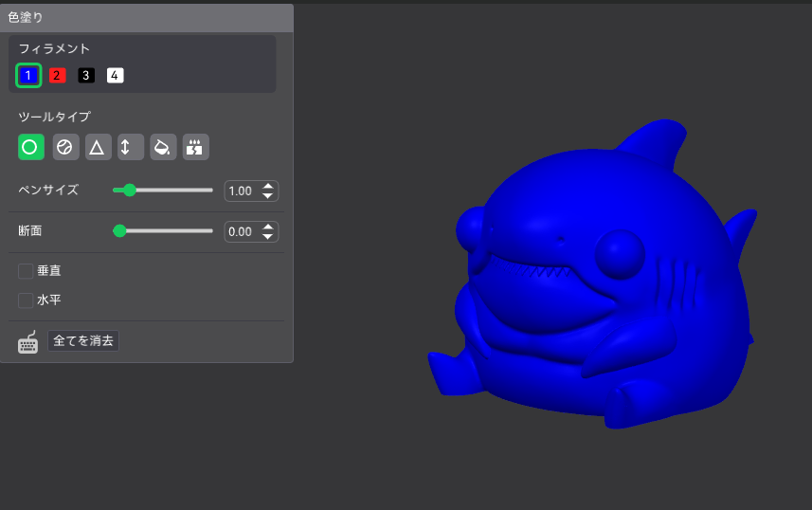Viewport: 812px width, 510px height.
Task: Adjust the ペンサイズ slider handle
Action: (x=130, y=191)
